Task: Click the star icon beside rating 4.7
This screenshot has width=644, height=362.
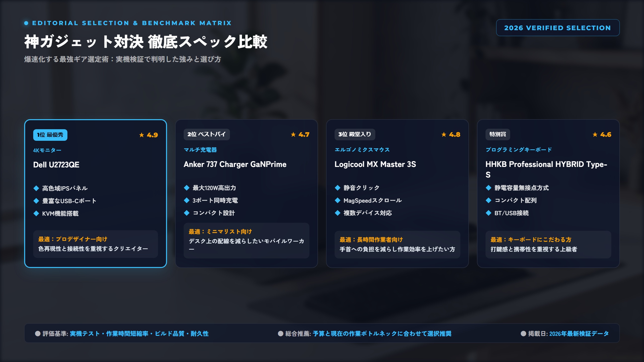Action: (x=293, y=134)
